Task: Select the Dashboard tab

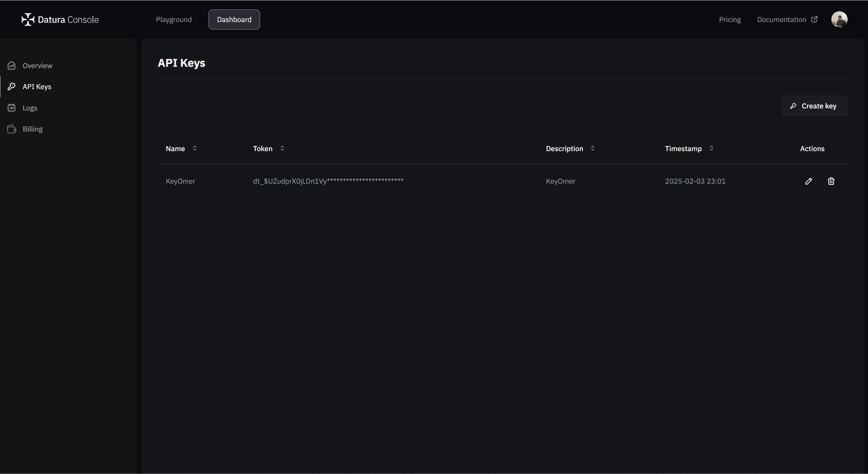Action: click(234, 20)
